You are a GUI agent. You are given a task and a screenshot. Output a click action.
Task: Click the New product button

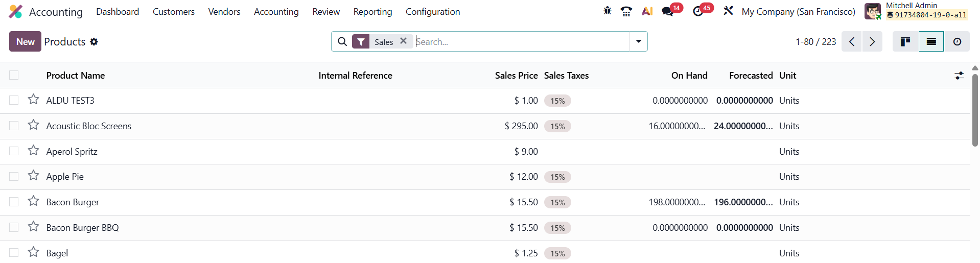point(25,42)
